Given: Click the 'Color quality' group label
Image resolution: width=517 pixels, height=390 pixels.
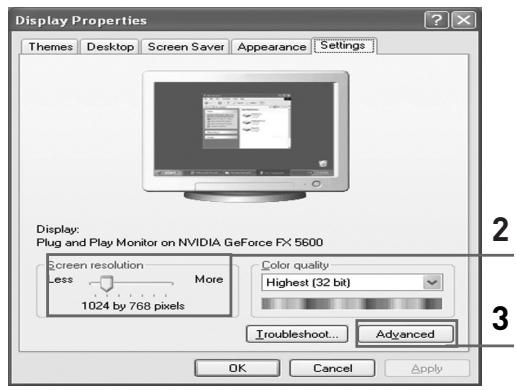Looking at the screenshot, I should [295, 265].
